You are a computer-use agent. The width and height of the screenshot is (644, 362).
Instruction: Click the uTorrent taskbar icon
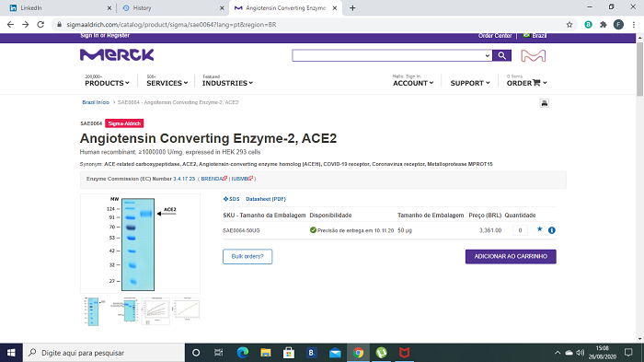pyautogui.click(x=382, y=353)
